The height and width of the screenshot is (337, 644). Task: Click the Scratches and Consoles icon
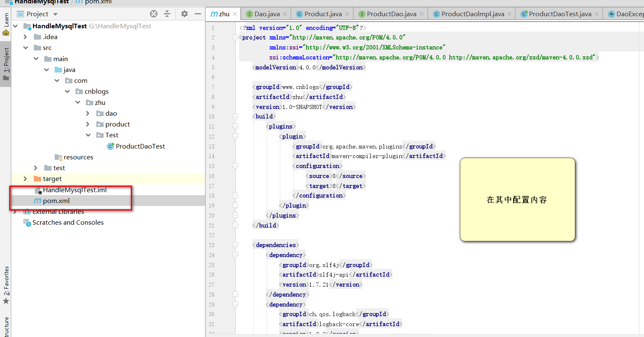[27, 223]
